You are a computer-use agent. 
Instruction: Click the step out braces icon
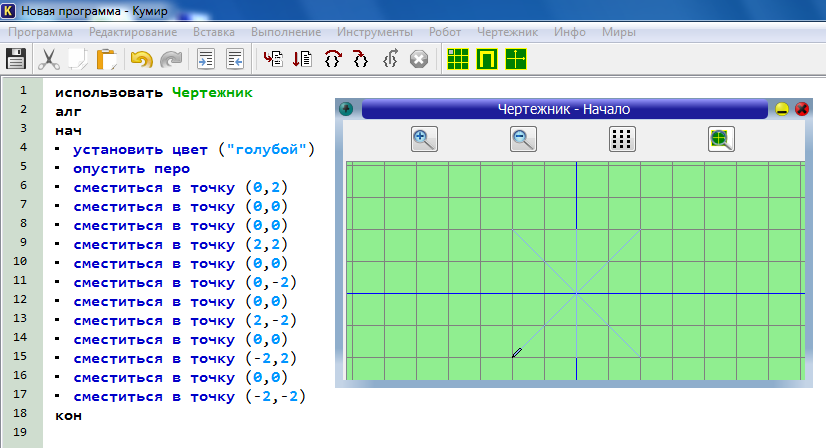coord(390,59)
